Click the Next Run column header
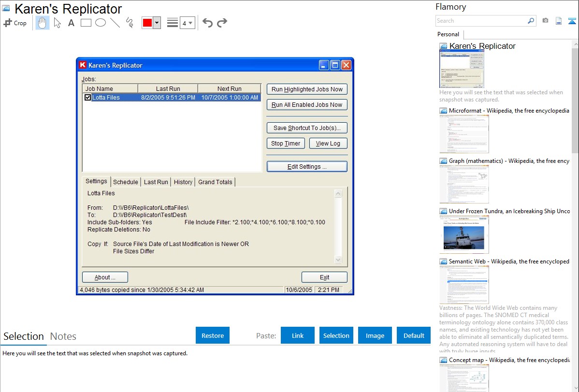This screenshot has width=579, height=392. tap(229, 88)
